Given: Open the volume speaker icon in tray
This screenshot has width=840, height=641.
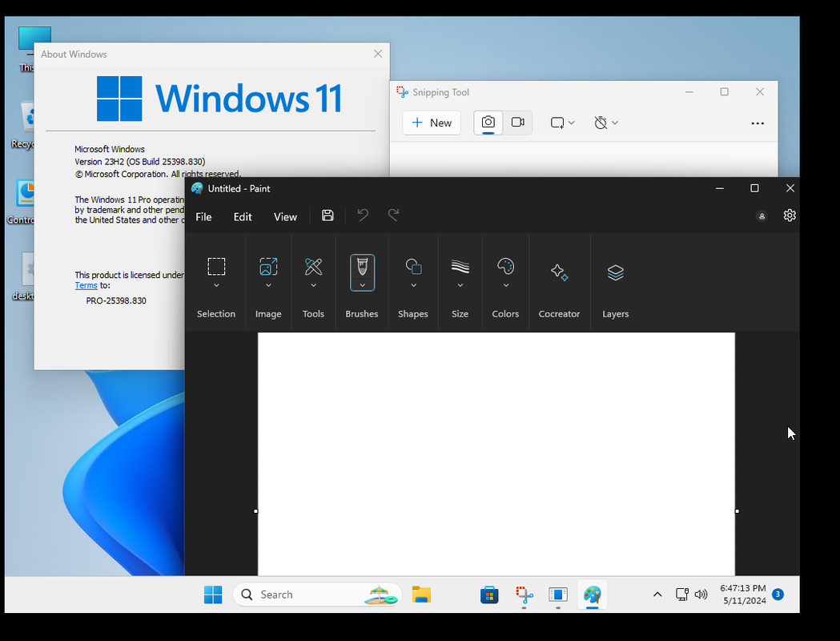Looking at the screenshot, I should click(701, 595).
